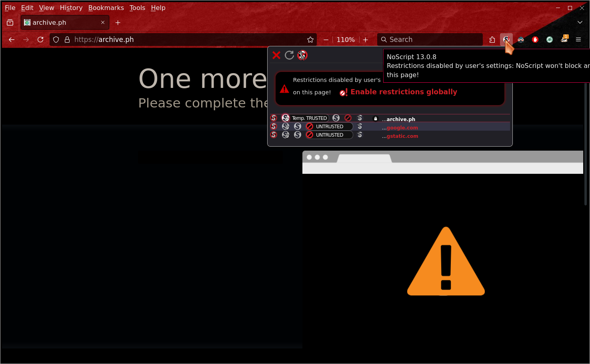Screen dimensions: 590x364
Task: Choose the Custom preset for gstatic.com
Action: coord(360,135)
